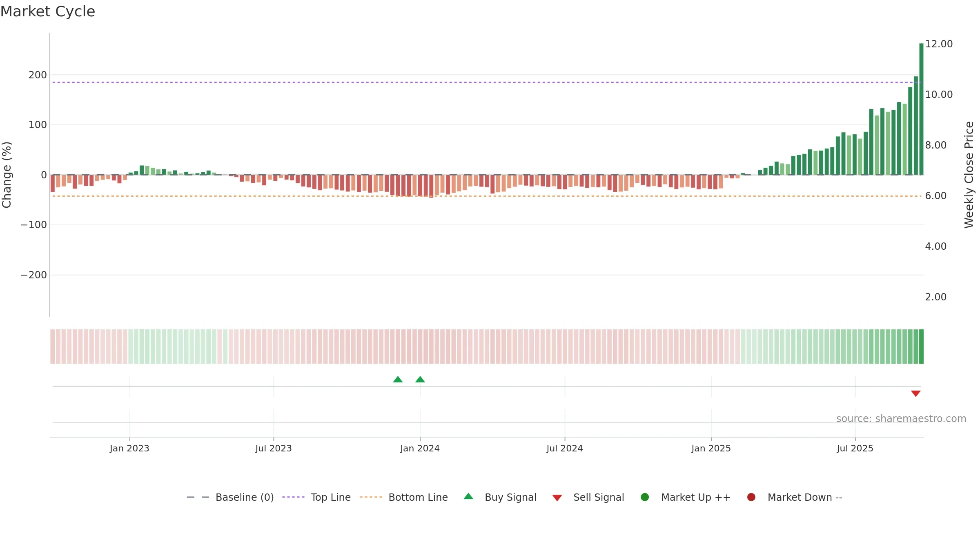This screenshot has width=980, height=551.
Task: Click the 12.00 price axis value
Action: pos(939,44)
